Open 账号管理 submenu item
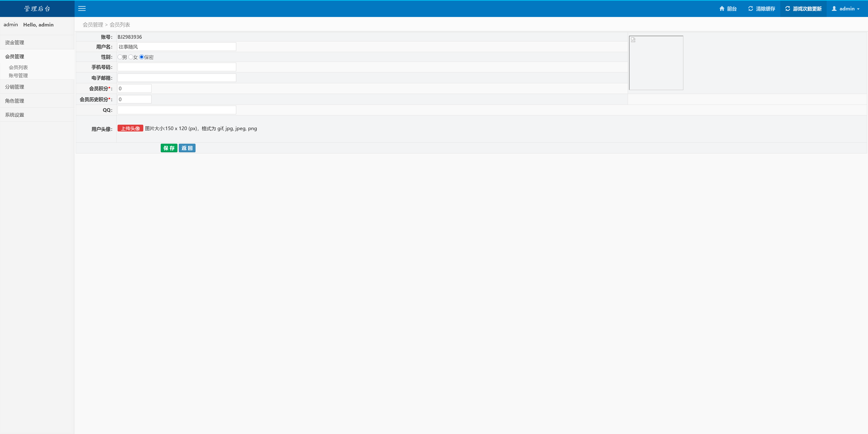 coord(18,76)
